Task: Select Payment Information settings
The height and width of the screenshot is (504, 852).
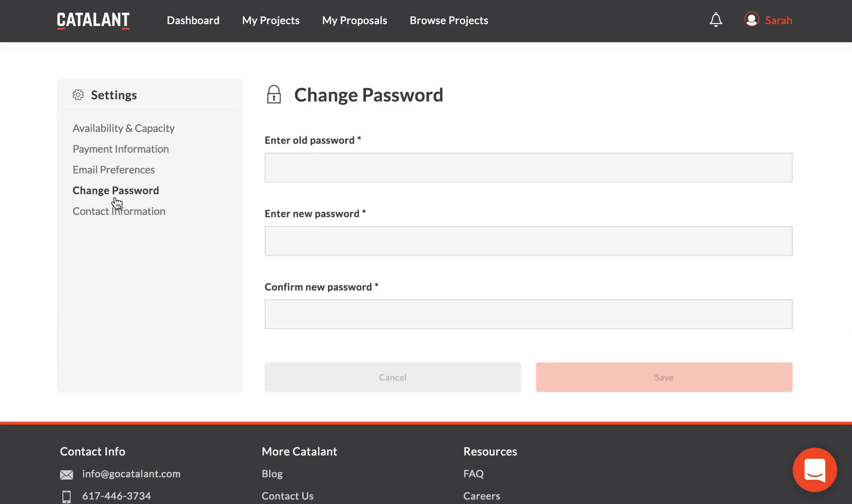Action: pyautogui.click(x=120, y=149)
